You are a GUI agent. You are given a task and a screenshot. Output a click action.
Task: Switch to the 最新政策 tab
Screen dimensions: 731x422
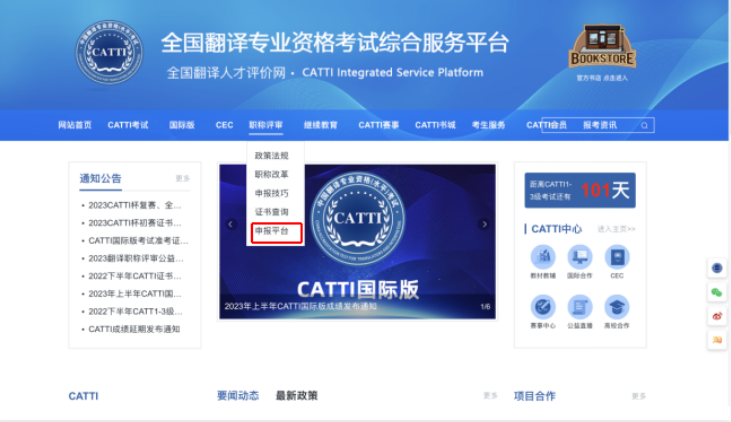pyautogui.click(x=296, y=396)
